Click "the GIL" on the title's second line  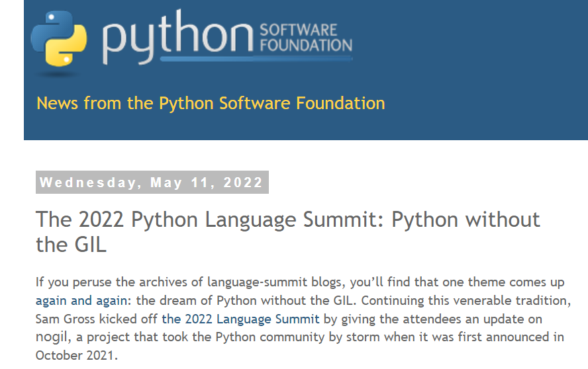point(72,245)
